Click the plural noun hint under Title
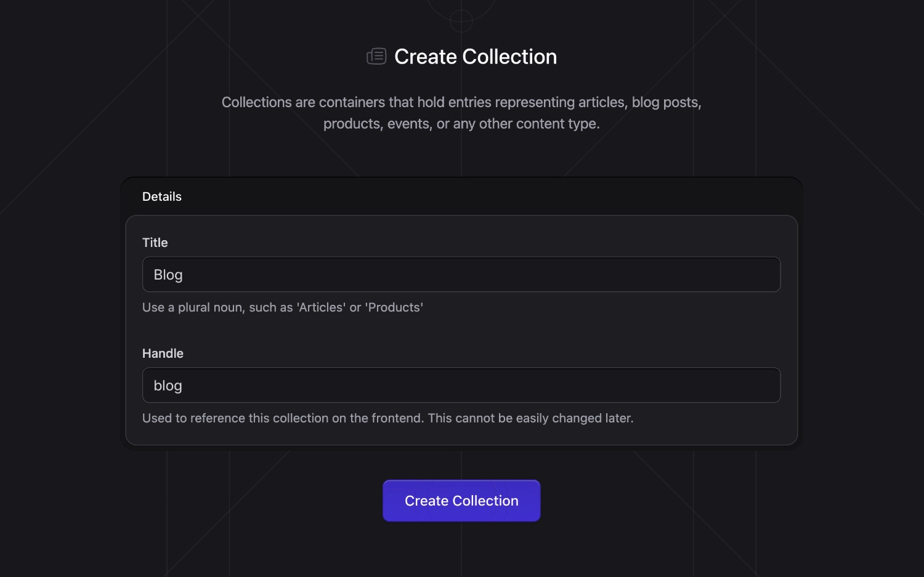924x577 pixels. (283, 307)
